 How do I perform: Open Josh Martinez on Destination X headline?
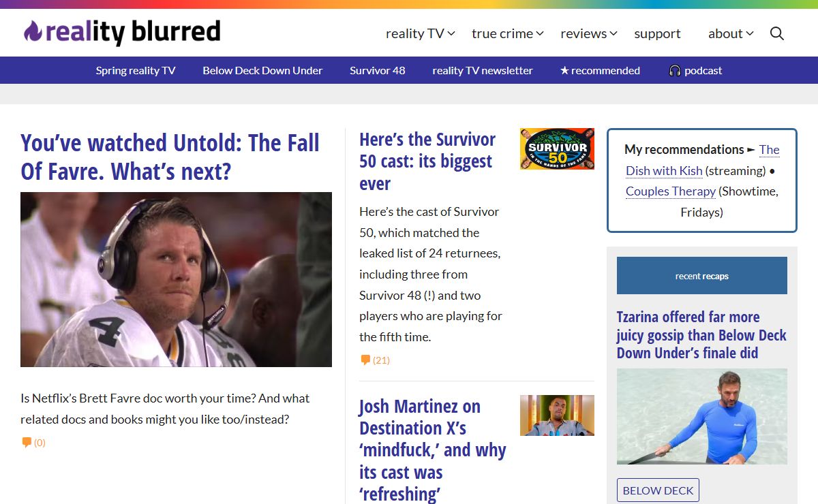(x=433, y=450)
